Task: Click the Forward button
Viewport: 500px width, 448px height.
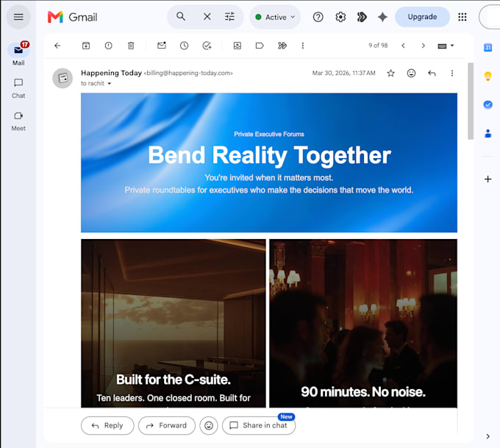Action: 167,425
